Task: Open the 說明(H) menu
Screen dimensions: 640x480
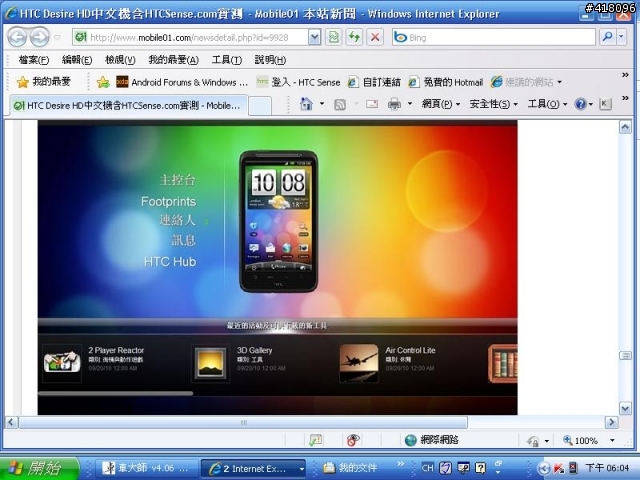Action: coord(270,60)
